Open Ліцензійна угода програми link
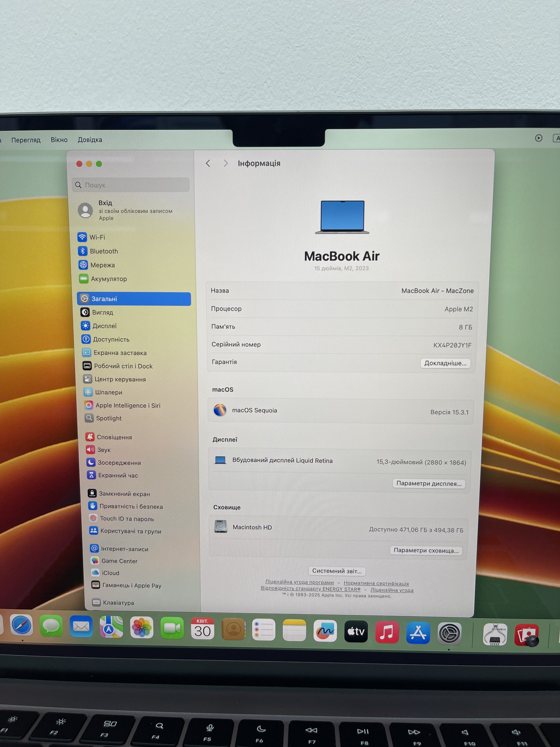Viewport: 560px width, 747px height. coord(300,582)
